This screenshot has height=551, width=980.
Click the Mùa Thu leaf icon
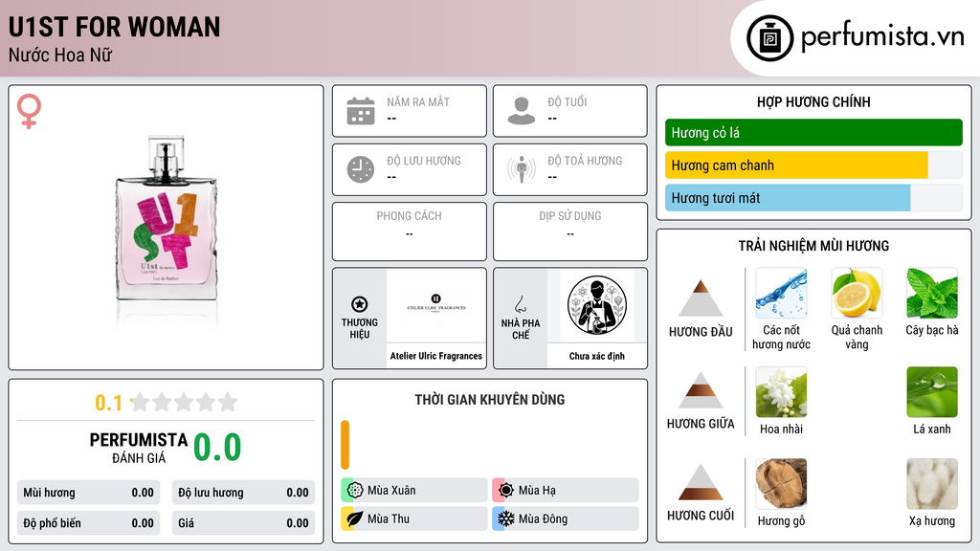pos(355,518)
